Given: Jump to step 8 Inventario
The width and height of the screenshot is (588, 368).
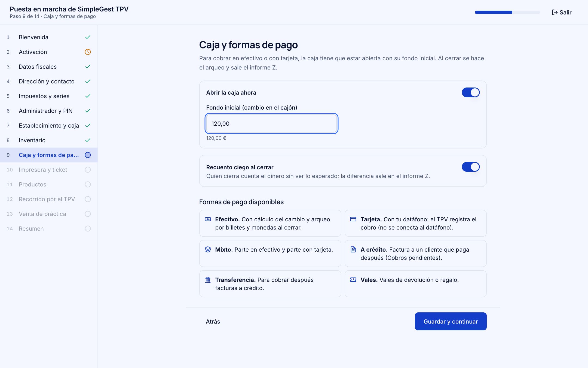Looking at the screenshot, I should pos(49,140).
